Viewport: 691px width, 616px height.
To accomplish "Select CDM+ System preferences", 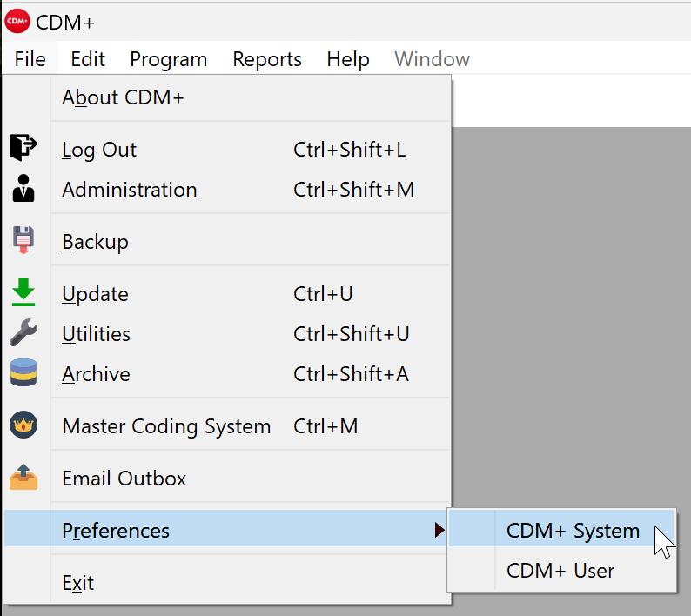I will (x=573, y=531).
